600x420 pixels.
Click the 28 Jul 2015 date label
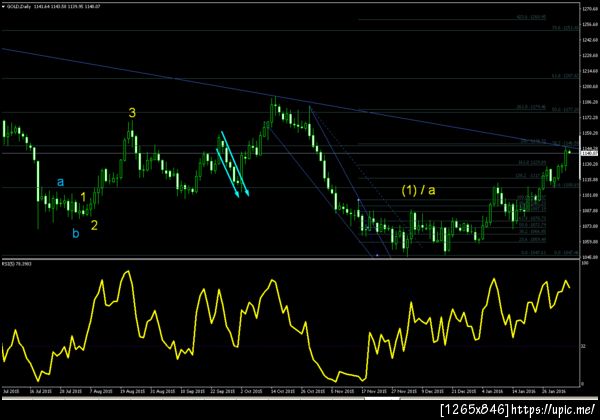coord(71,391)
